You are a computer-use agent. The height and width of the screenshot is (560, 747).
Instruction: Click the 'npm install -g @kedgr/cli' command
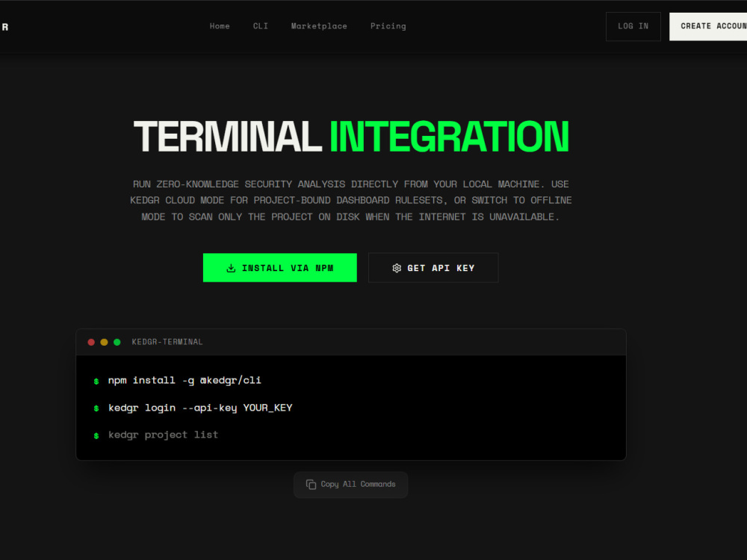click(185, 381)
